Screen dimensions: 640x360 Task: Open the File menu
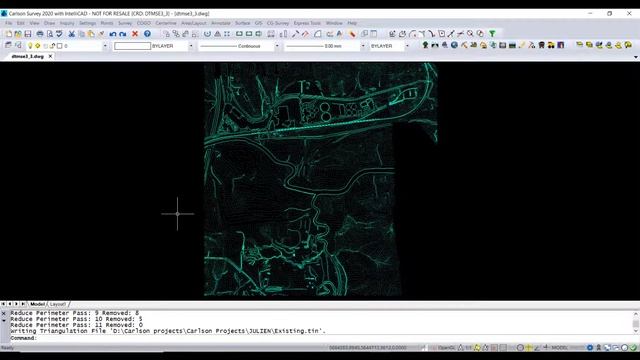[9, 23]
